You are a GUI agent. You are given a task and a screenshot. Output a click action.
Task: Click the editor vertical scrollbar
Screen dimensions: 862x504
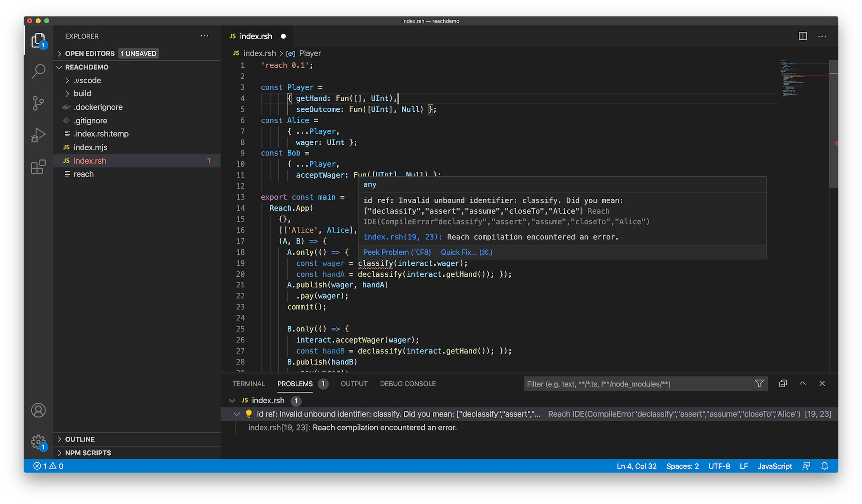(834, 124)
